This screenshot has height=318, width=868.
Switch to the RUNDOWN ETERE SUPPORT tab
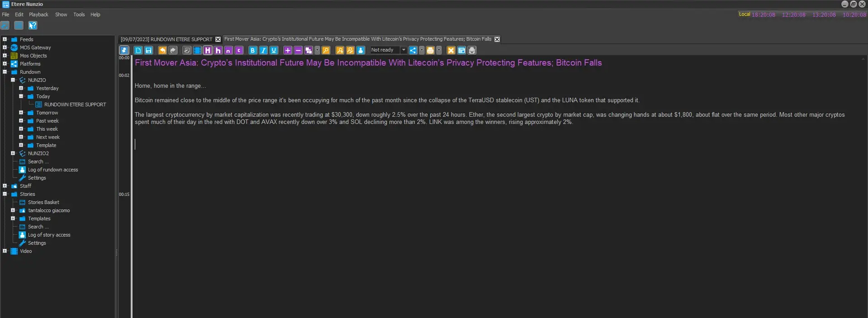tap(166, 39)
